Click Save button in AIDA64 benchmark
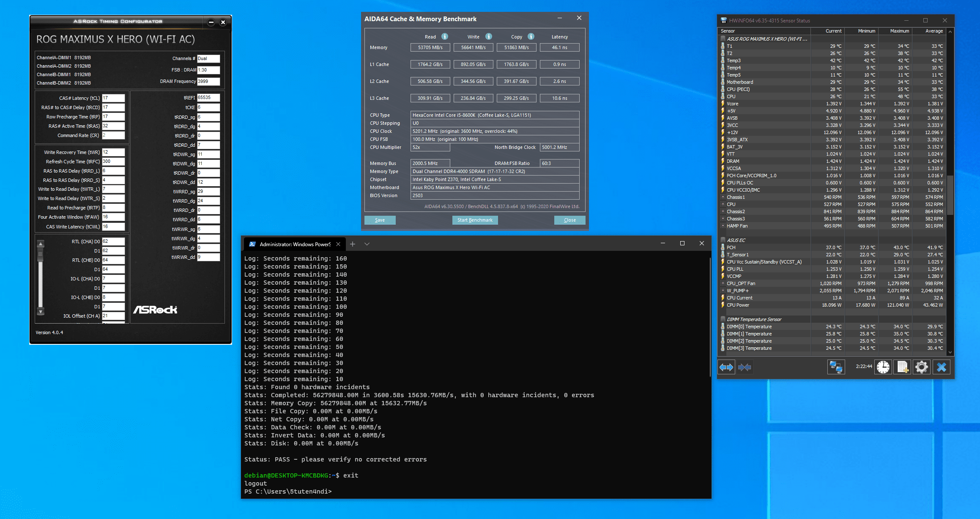This screenshot has height=519, width=980. coord(380,220)
